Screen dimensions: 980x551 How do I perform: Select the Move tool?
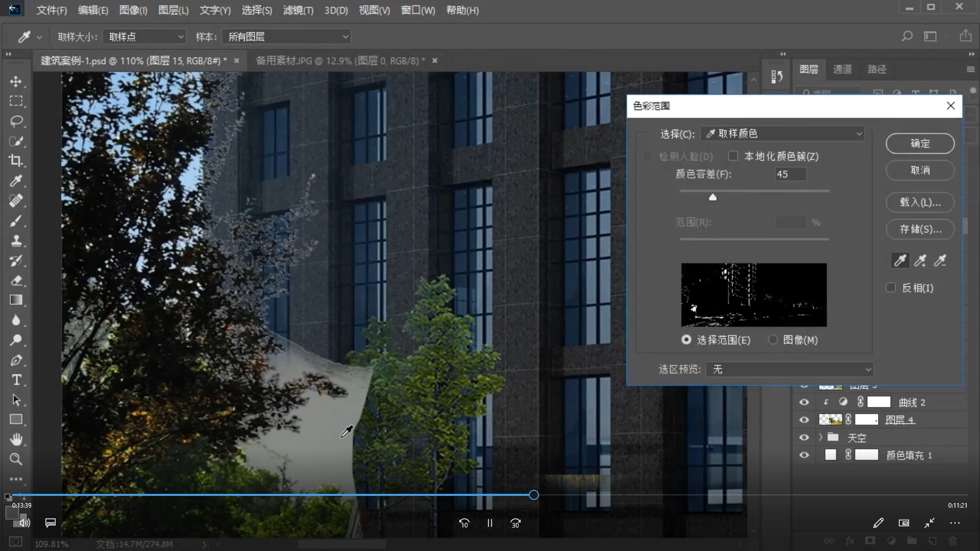16,82
